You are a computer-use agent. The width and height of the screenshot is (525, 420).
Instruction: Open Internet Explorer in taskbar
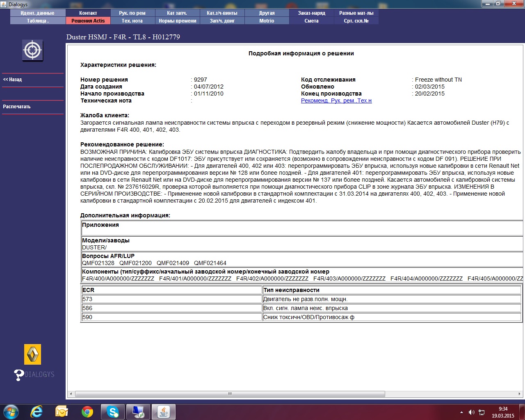coord(37,411)
